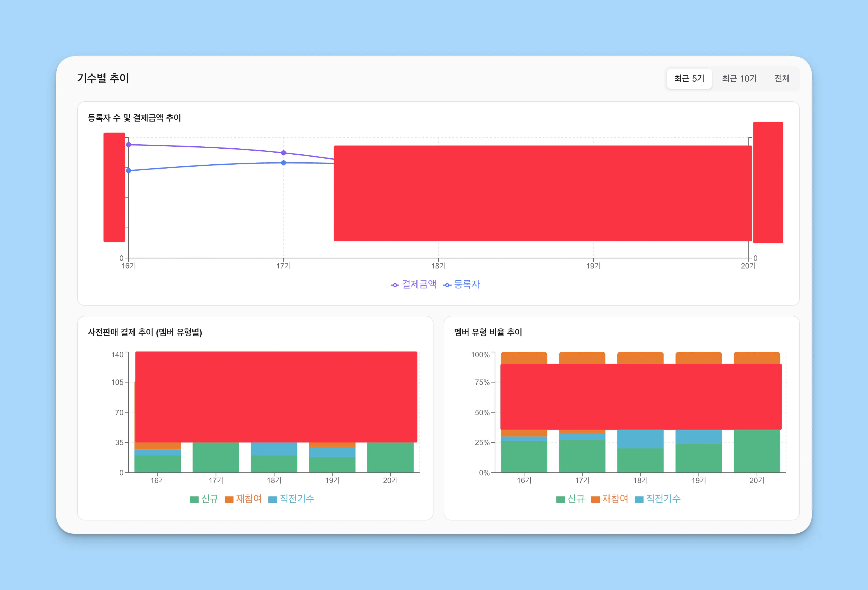Click green 신규 bar for 20기 in ratio chart
This screenshot has height=590, width=868.
(757, 451)
